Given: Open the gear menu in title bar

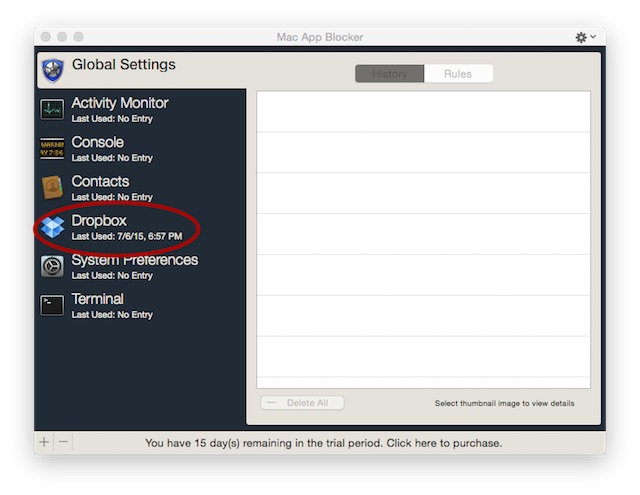Looking at the screenshot, I should pyautogui.click(x=585, y=37).
